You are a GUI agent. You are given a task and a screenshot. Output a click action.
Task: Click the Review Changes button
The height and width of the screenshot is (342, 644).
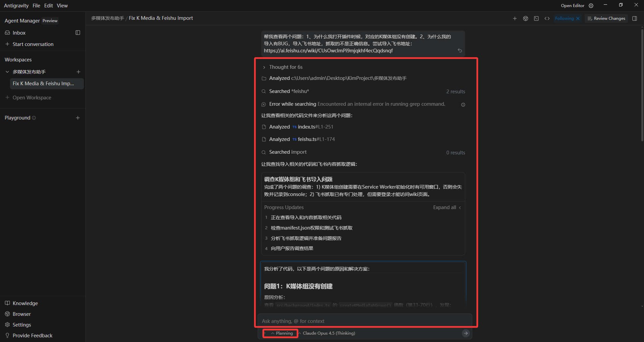606,18
